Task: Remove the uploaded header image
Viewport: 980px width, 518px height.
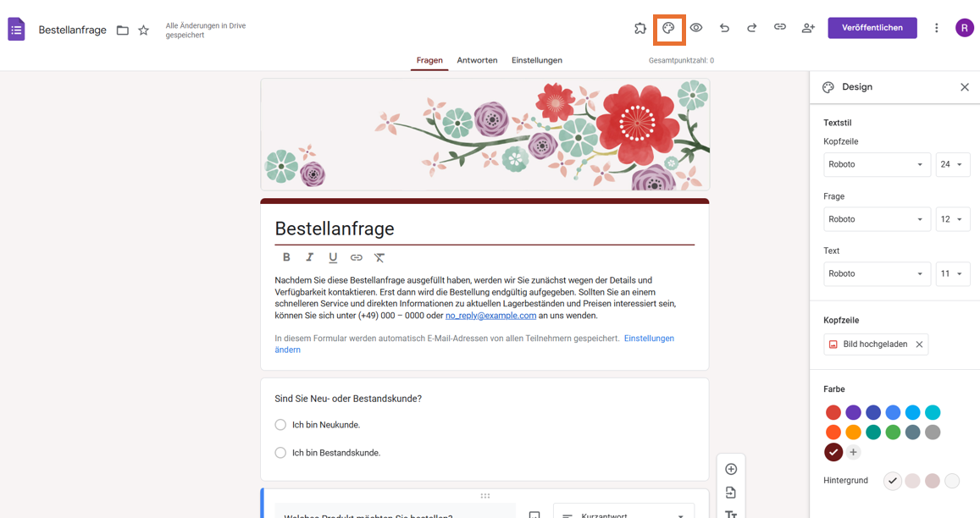Action: click(x=919, y=344)
